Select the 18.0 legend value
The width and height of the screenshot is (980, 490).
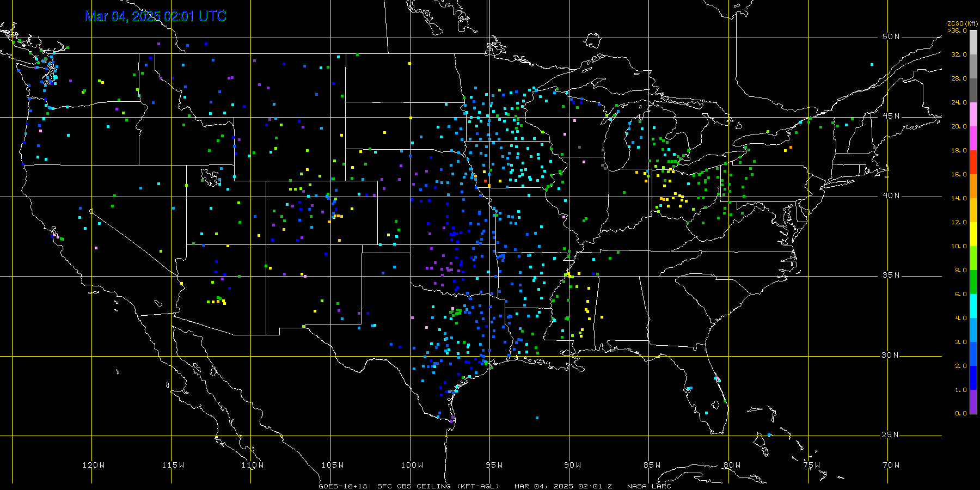[x=959, y=150]
